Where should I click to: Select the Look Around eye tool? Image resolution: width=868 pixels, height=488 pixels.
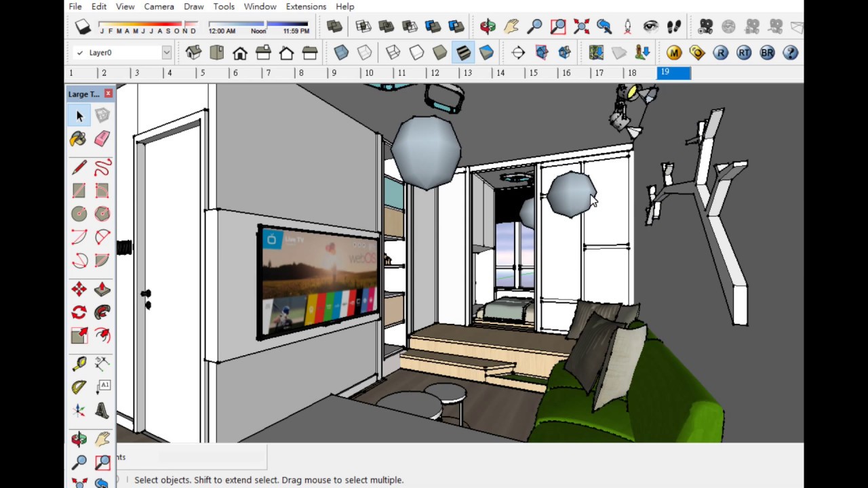650,27
